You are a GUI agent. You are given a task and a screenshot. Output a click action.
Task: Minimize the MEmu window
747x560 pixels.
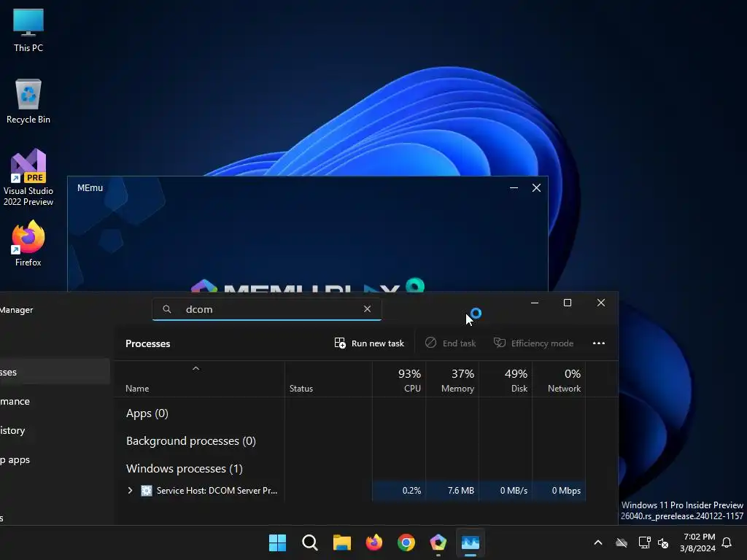coord(514,187)
